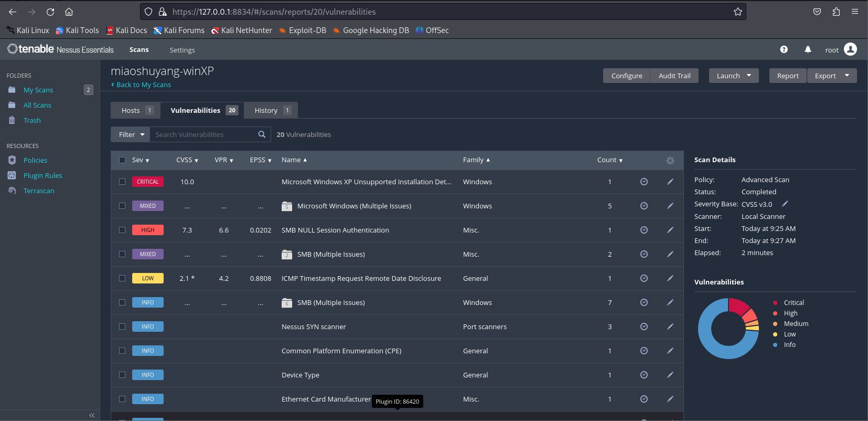Open the Filter dropdown

coord(131,134)
